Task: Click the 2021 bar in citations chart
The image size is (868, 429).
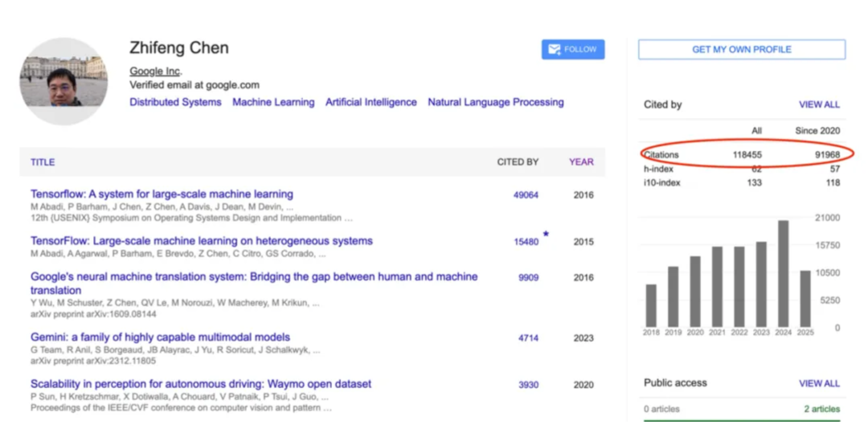Action: (718, 287)
